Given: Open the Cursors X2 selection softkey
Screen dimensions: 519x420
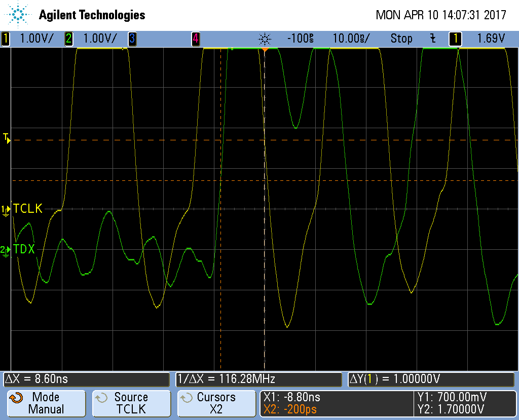Looking at the screenshot, I should [216, 403].
